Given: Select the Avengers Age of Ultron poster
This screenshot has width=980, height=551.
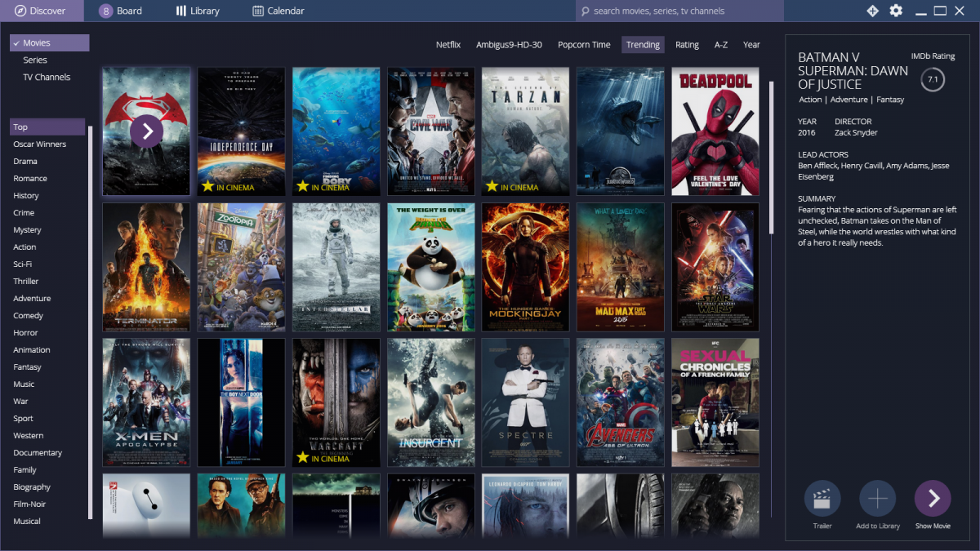Looking at the screenshot, I should 620,402.
